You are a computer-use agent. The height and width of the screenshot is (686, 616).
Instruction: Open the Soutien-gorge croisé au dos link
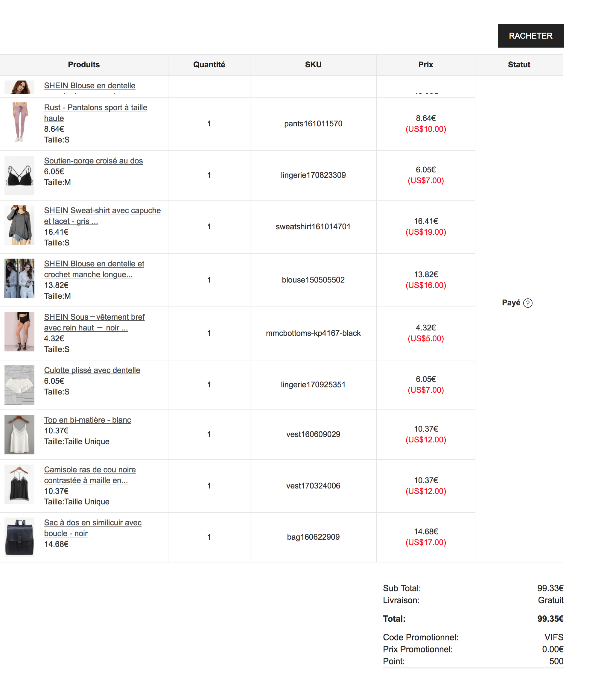[x=93, y=161]
